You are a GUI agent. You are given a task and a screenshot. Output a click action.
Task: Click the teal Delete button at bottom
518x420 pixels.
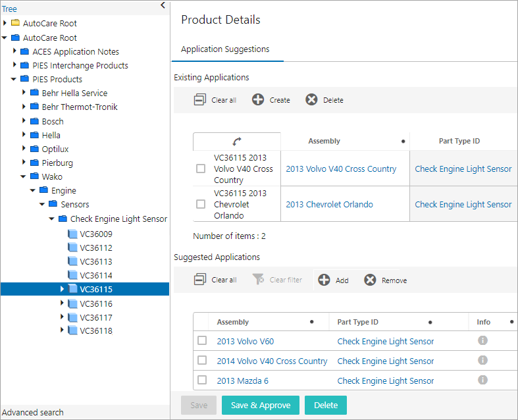(x=326, y=405)
